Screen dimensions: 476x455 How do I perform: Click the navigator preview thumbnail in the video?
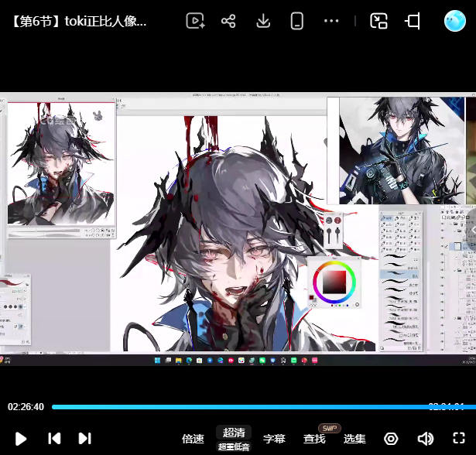pyautogui.click(x=61, y=163)
